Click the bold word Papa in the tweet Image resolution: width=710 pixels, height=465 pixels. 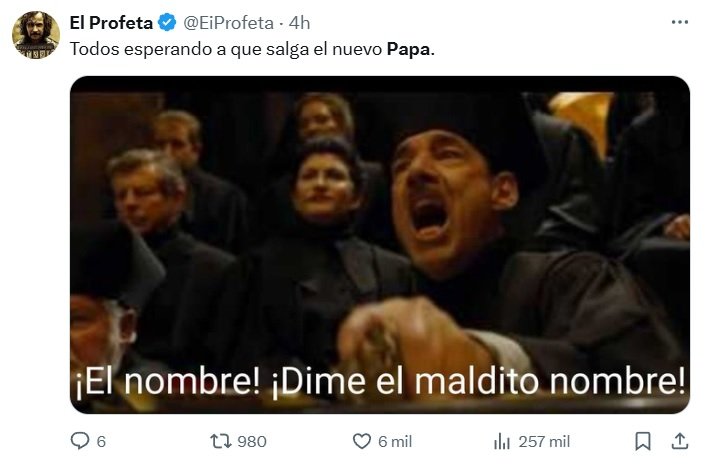pyautogui.click(x=408, y=49)
